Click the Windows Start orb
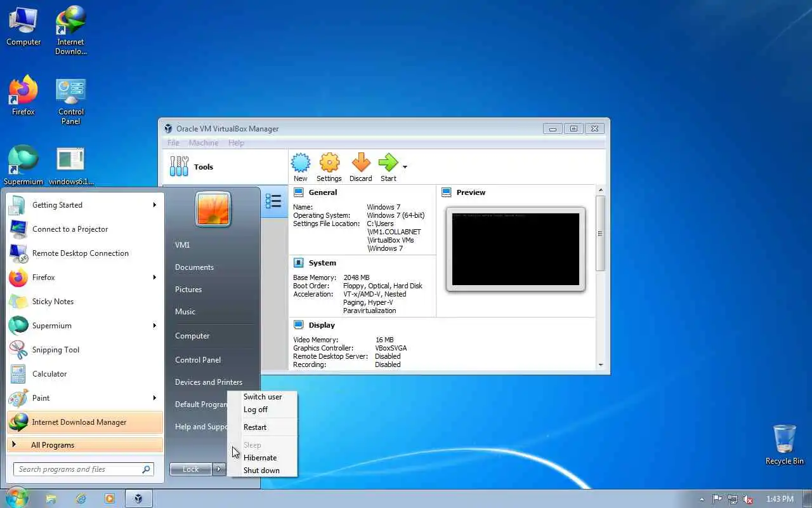Image resolution: width=812 pixels, height=508 pixels. coord(16,498)
